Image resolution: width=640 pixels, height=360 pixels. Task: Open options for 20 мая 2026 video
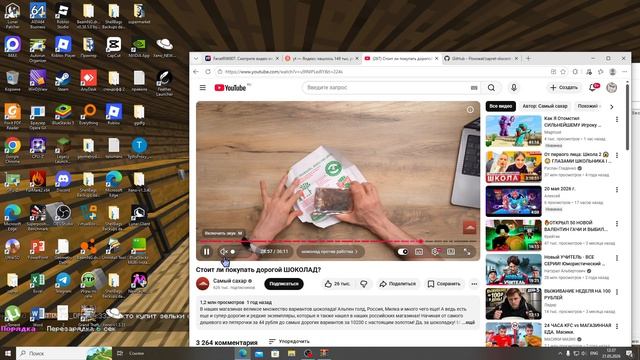617,190
